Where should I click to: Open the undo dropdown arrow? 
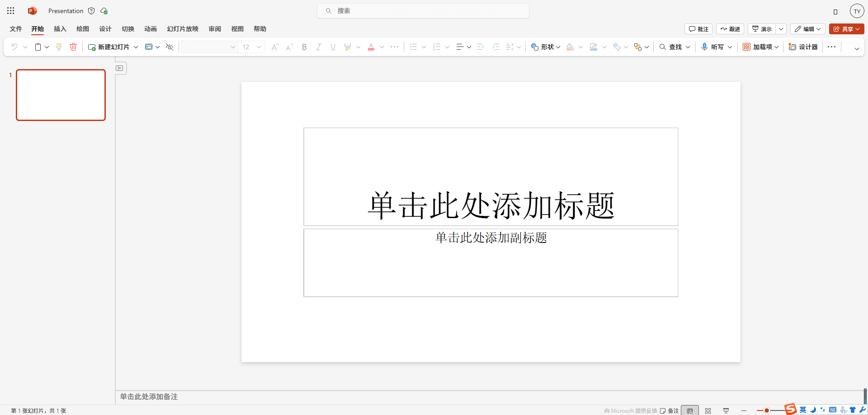[x=25, y=47]
